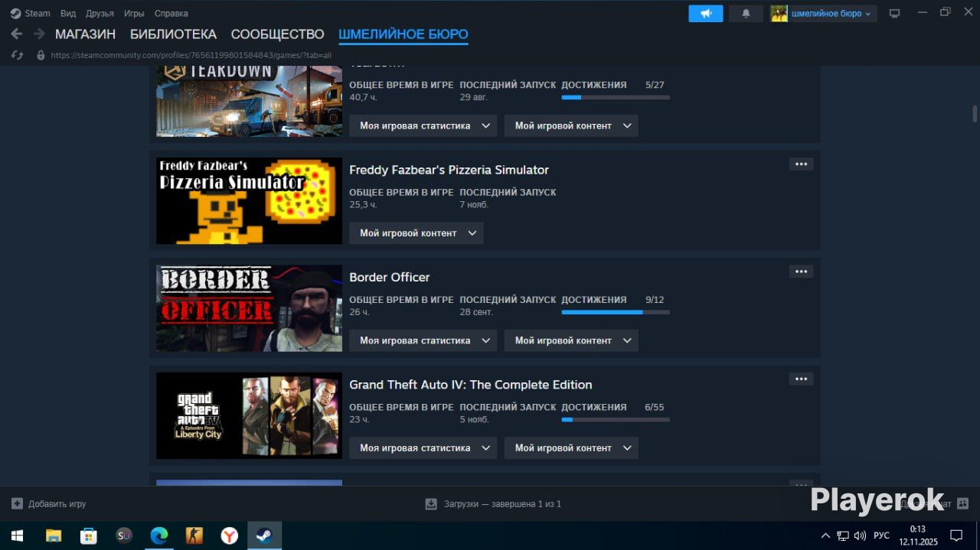Open the clock showing 0:13 12.11.2025
Image resolution: width=980 pixels, height=550 pixels.
(917, 535)
